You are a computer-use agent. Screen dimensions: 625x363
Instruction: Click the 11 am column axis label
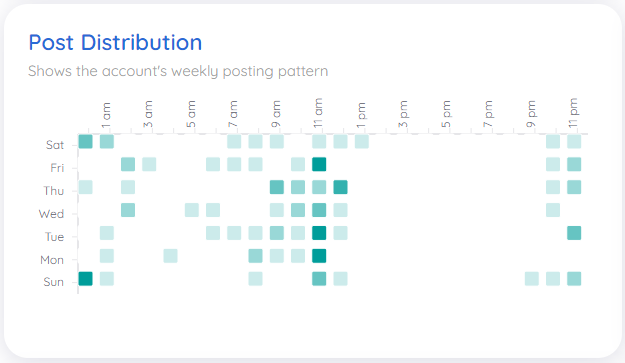point(318,113)
